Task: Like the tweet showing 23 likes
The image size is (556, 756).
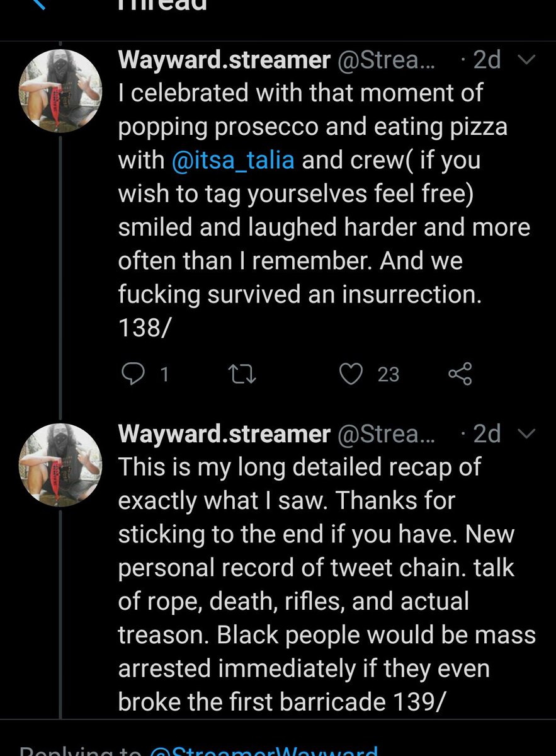Action: point(351,375)
